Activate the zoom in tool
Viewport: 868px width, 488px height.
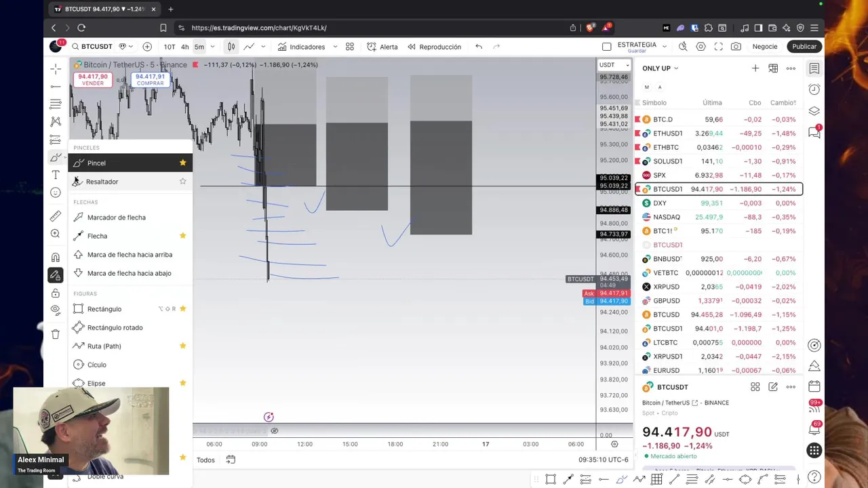[56, 234]
